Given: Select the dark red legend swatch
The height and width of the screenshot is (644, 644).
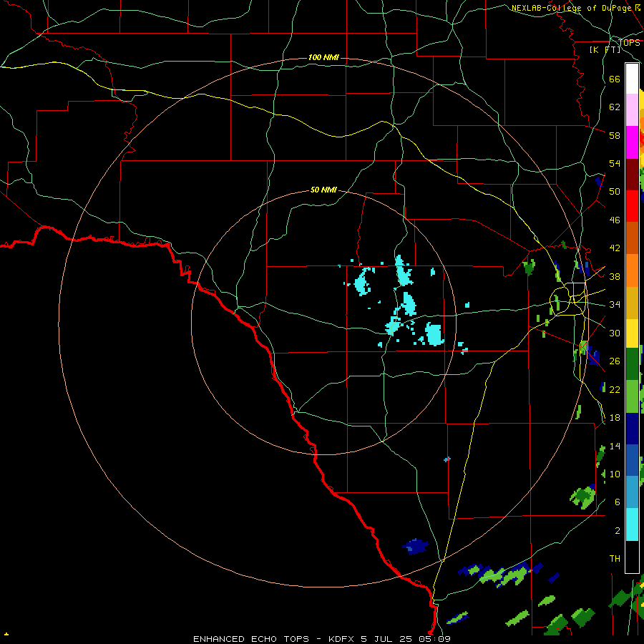Looking at the screenshot, I should (x=632, y=174).
